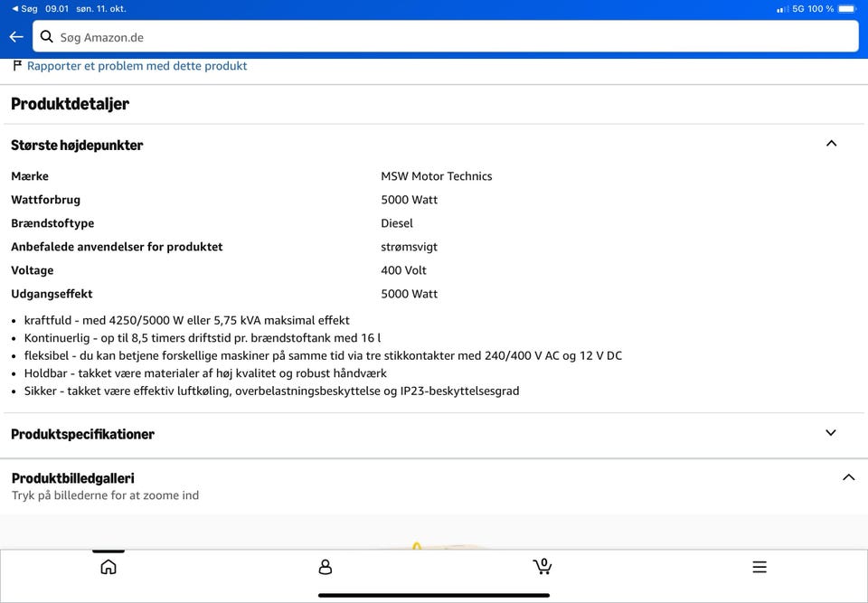Image resolution: width=868 pixels, height=603 pixels.
Task: Tap the iOS home indicator bar
Action: pos(434,596)
